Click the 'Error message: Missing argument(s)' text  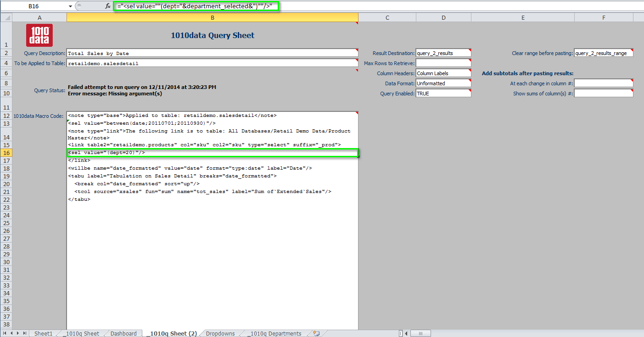[x=115, y=94]
